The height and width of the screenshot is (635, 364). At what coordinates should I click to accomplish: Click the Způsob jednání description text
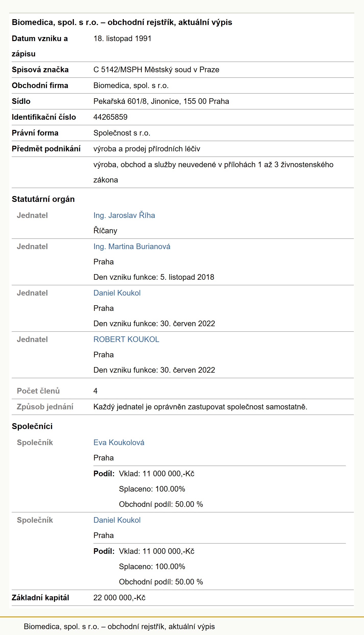point(200,407)
